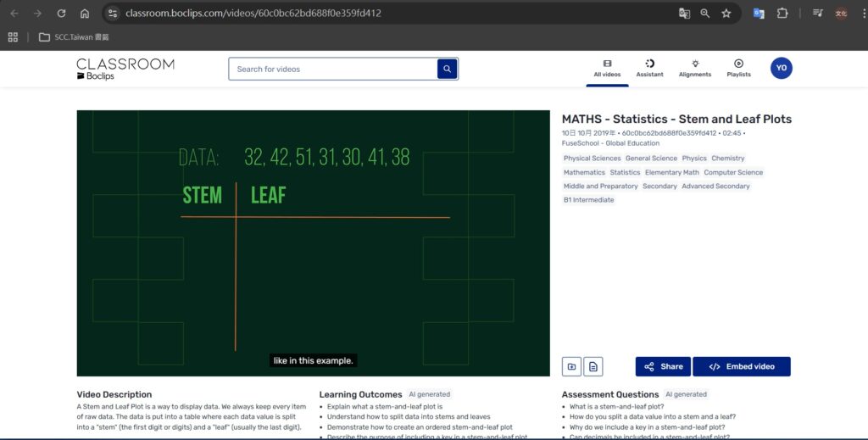Image resolution: width=868 pixels, height=440 pixels.
Task: Open the Alignments section
Action: pyautogui.click(x=695, y=69)
